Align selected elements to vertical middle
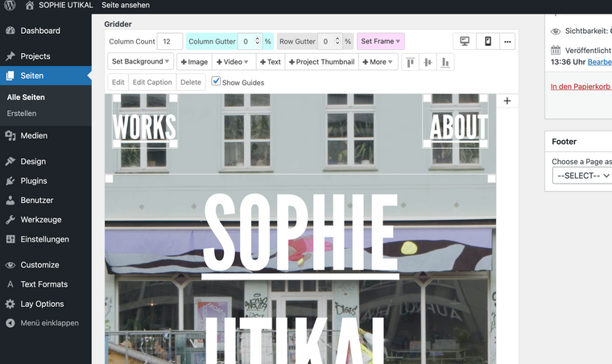Image resolution: width=612 pixels, height=364 pixels. [x=428, y=62]
